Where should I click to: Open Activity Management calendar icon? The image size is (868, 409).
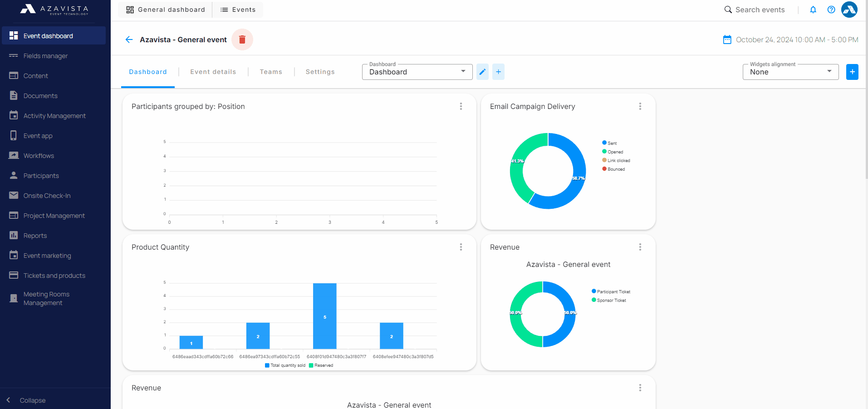coord(14,115)
